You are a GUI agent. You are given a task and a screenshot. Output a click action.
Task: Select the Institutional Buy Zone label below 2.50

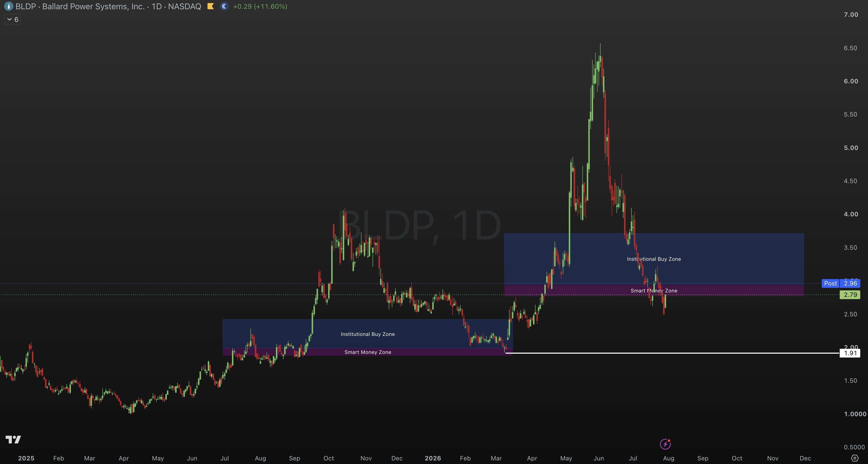[368, 334]
